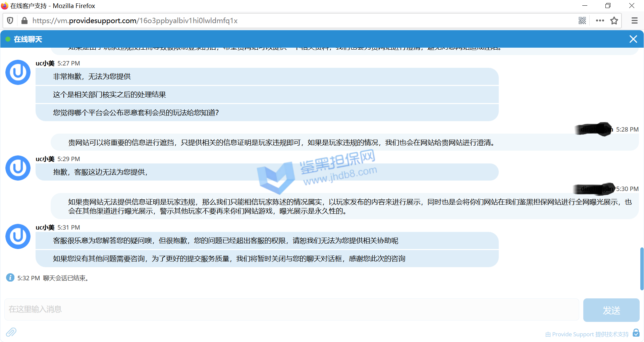Viewport: 644px width, 342px height.
Task: Click the uc小美 avatar at 5:31 PM
Action: tap(18, 237)
